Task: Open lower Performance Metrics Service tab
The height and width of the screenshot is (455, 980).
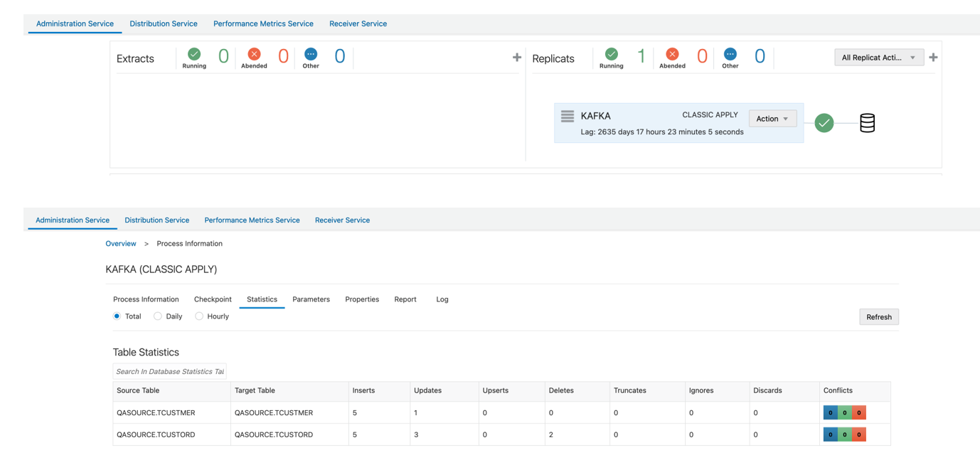Action: (252, 220)
